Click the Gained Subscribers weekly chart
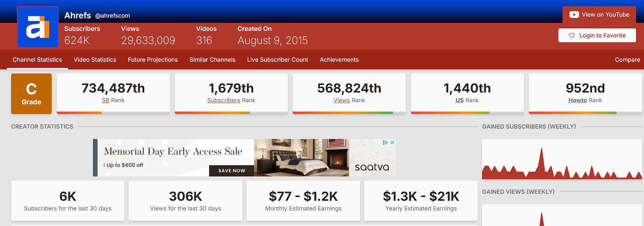644x226 pixels. click(x=562, y=159)
